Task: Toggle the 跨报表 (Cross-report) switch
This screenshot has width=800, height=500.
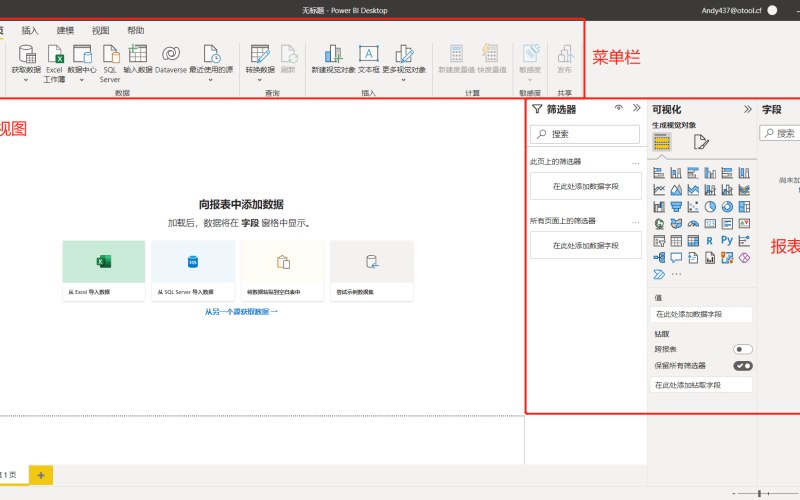Action: click(x=743, y=349)
